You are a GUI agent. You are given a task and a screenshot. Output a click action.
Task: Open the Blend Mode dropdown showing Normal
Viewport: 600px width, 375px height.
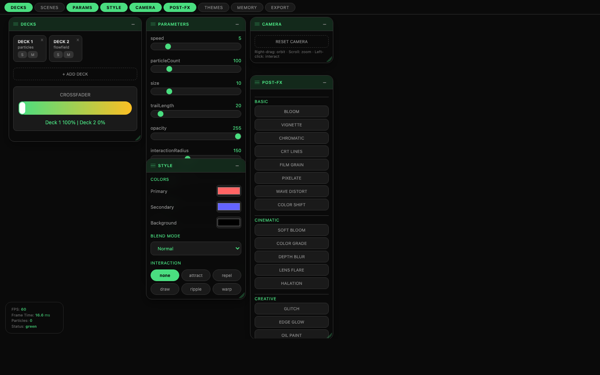(x=196, y=248)
